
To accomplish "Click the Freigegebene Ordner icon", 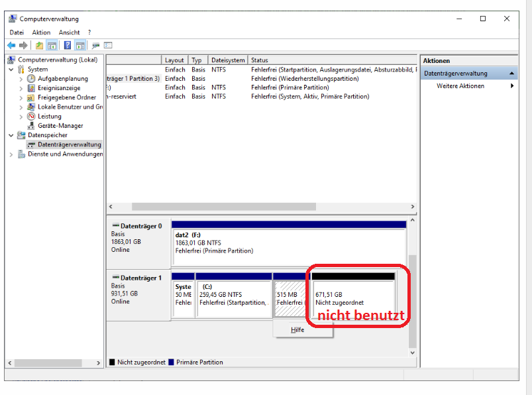I will [x=31, y=97].
